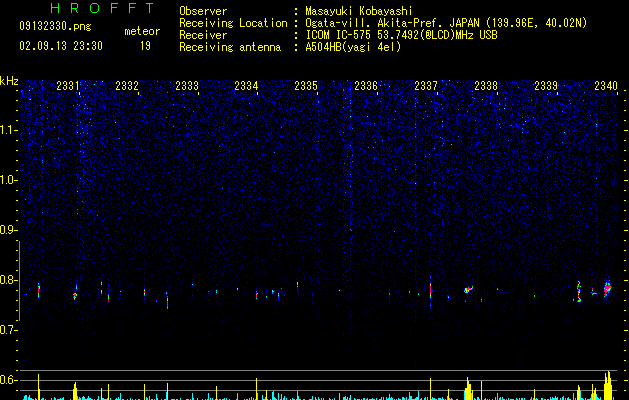Click the 2334 time marker
The image size is (629, 400).
coord(246,86)
